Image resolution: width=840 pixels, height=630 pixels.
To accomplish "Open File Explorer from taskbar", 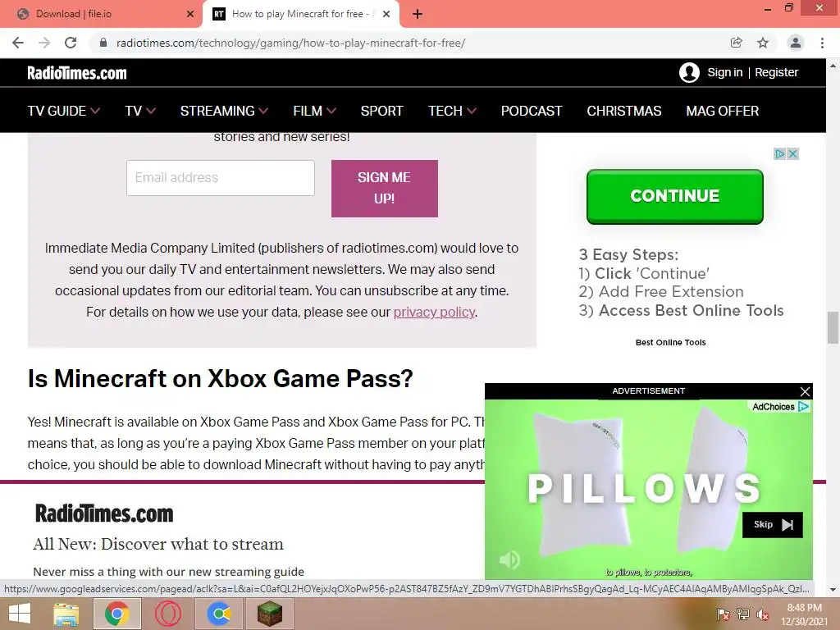I will pyautogui.click(x=66, y=614).
